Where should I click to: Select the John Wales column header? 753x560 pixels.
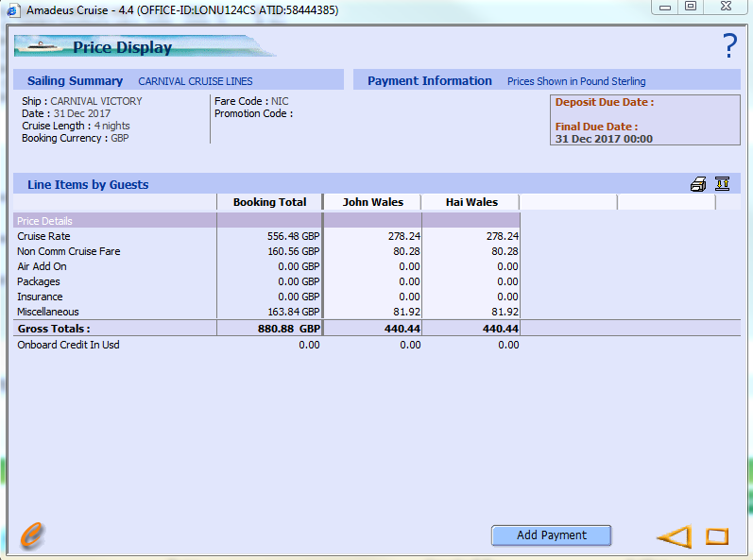372,202
